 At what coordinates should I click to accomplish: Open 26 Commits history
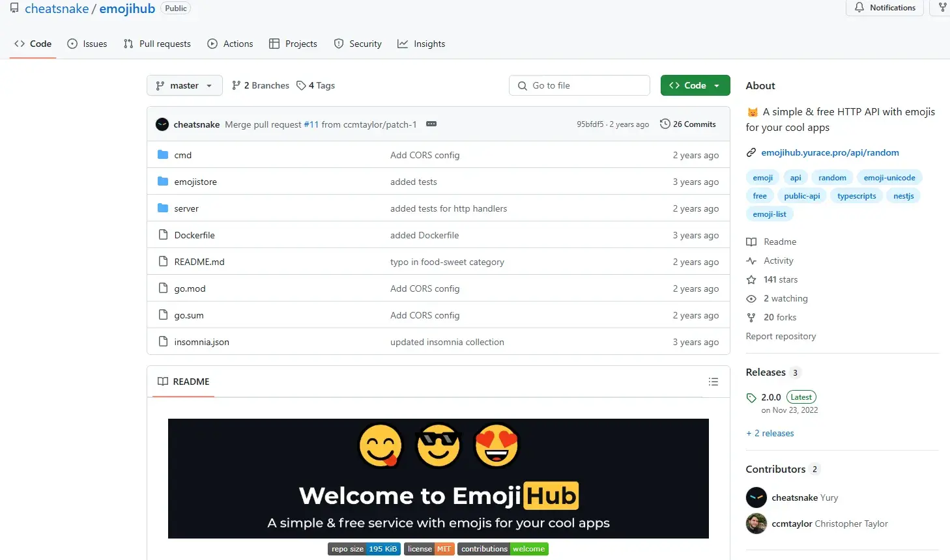pyautogui.click(x=687, y=124)
